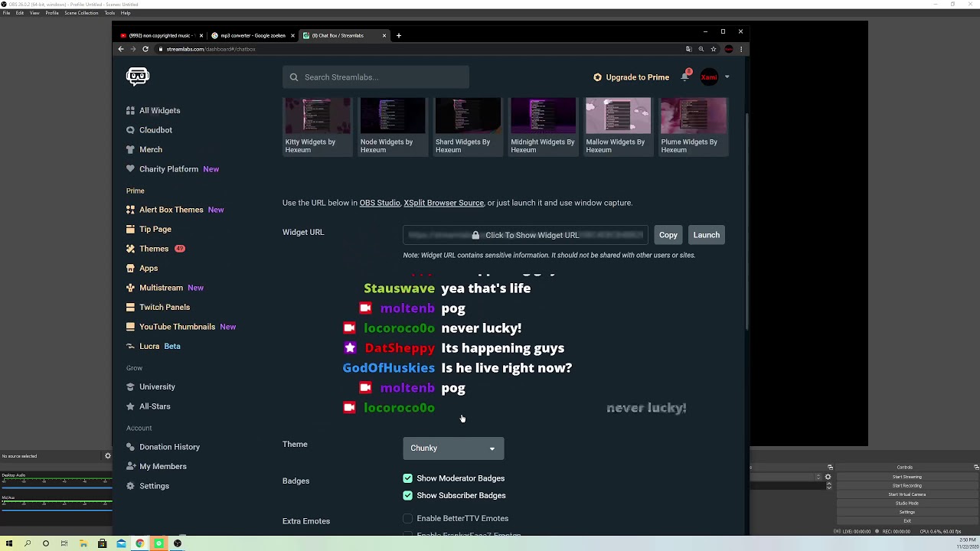Select the Kitty Widgets theme thumbnail
The image size is (980, 551).
point(317,126)
